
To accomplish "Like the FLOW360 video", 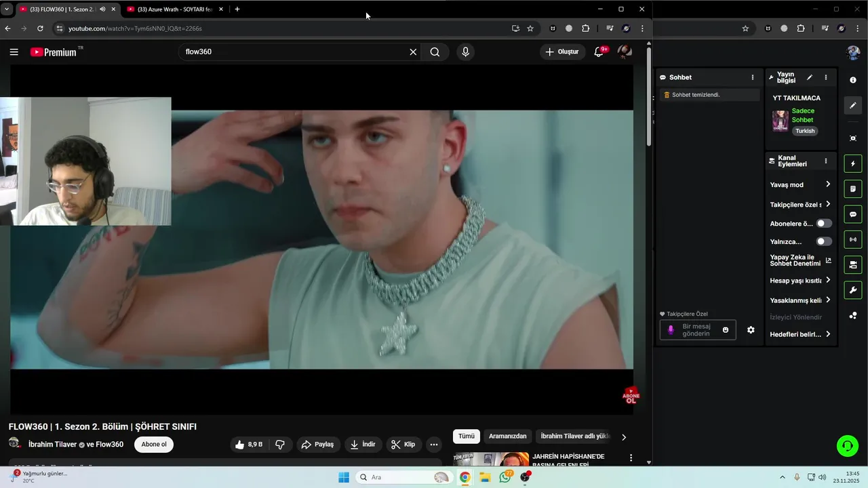I will click(249, 445).
